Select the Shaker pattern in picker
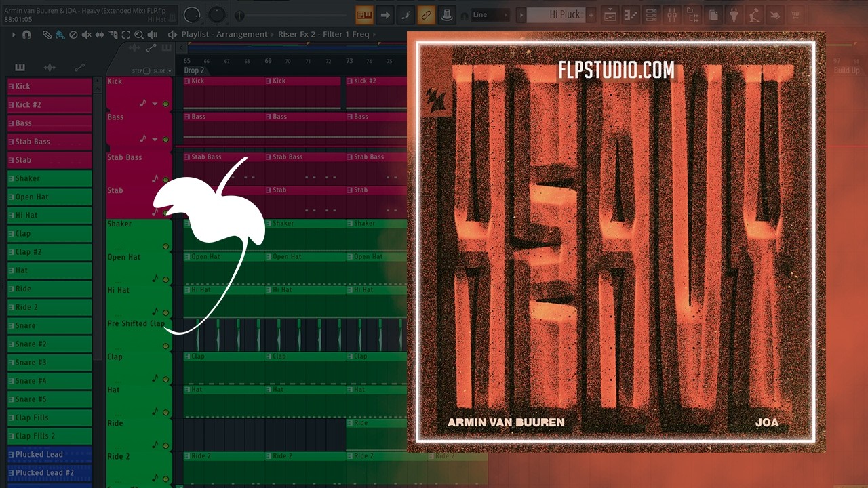868x488 pixels. click(x=50, y=178)
